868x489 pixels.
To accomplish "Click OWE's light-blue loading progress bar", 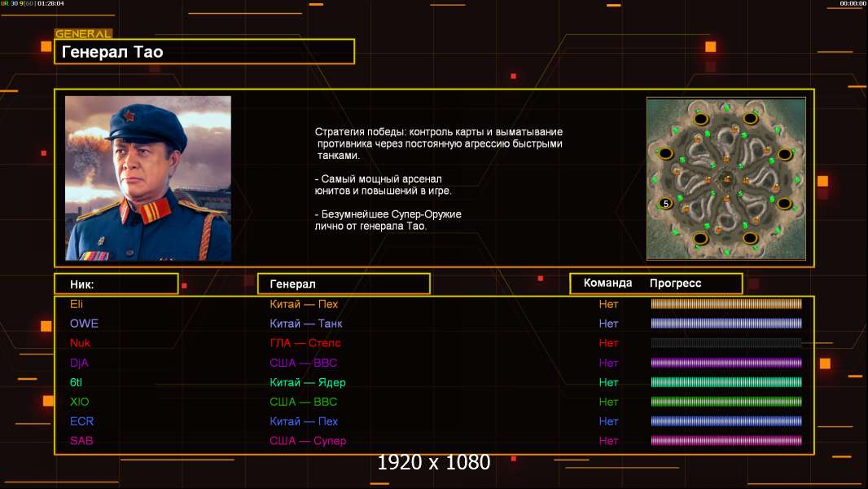I will click(726, 324).
